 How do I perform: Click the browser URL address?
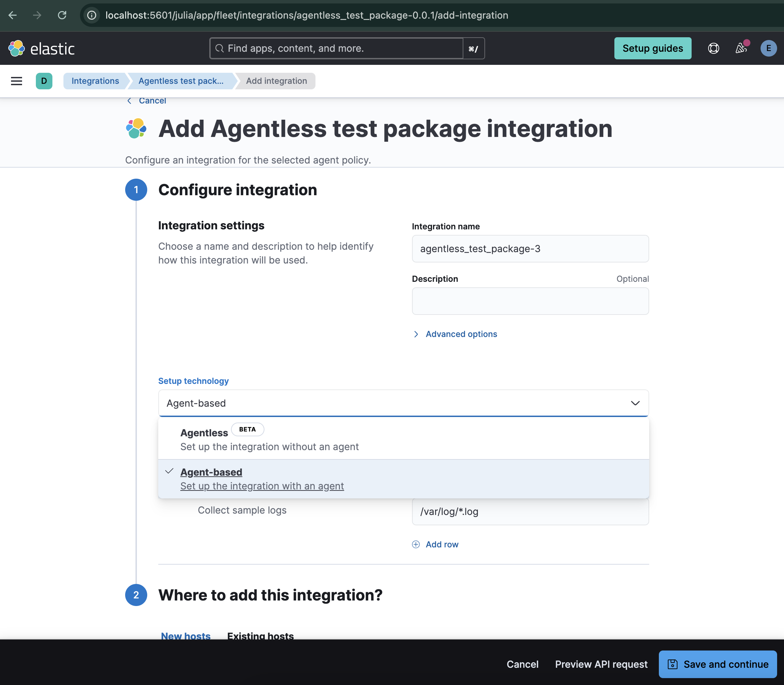point(306,15)
